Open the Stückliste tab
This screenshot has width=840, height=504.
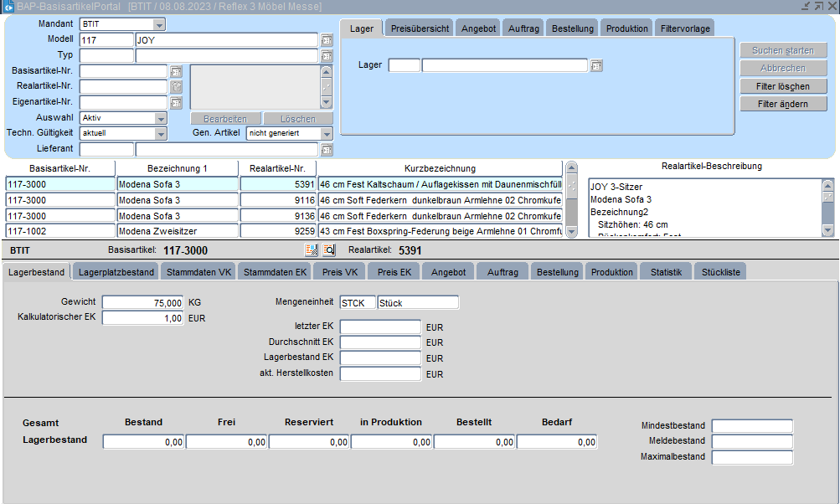pyautogui.click(x=720, y=272)
